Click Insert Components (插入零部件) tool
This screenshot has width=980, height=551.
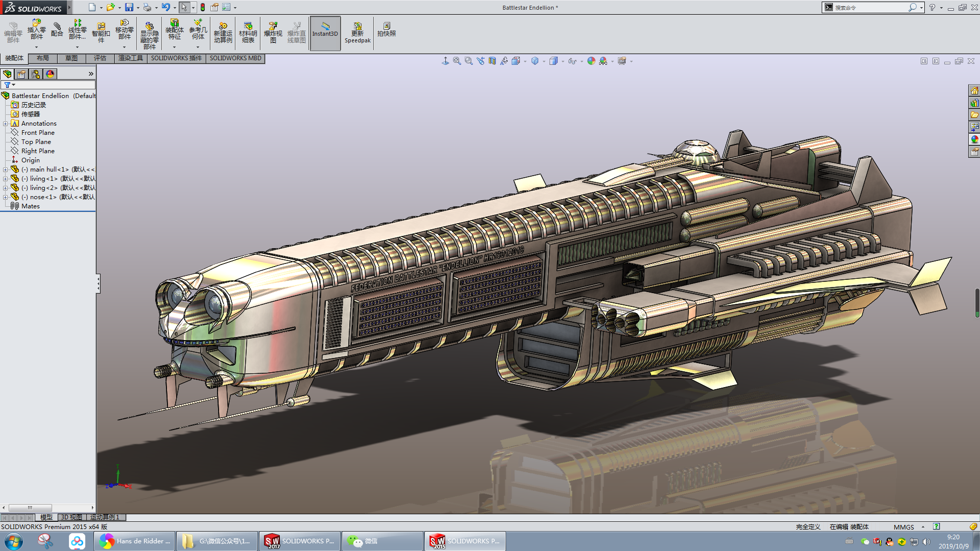(36, 30)
